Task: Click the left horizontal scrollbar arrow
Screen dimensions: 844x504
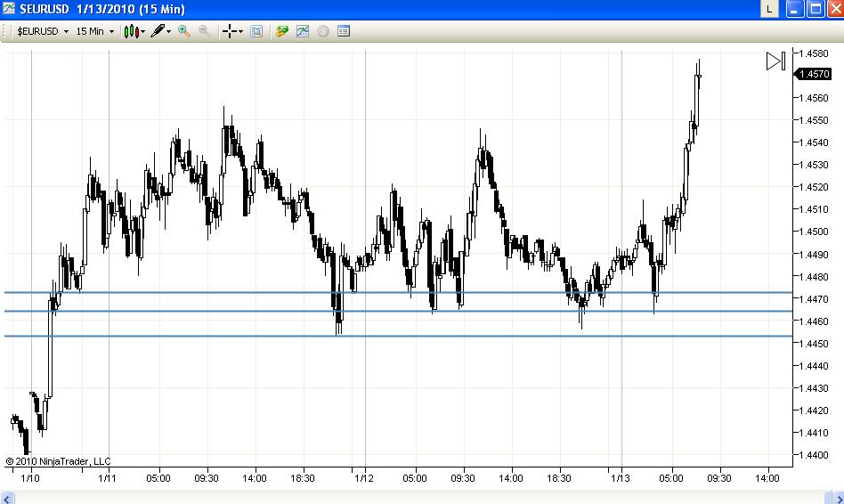Action: pyautogui.click(x=7, y=499)
